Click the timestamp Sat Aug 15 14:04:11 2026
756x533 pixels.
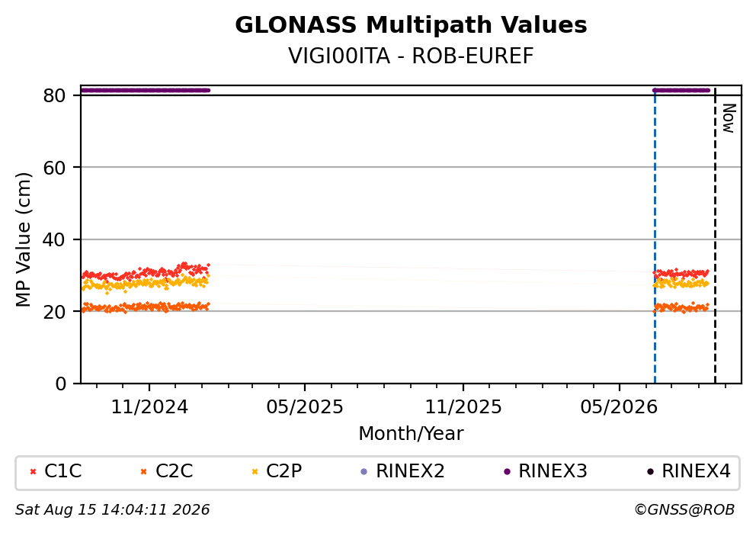coord(112,510)
